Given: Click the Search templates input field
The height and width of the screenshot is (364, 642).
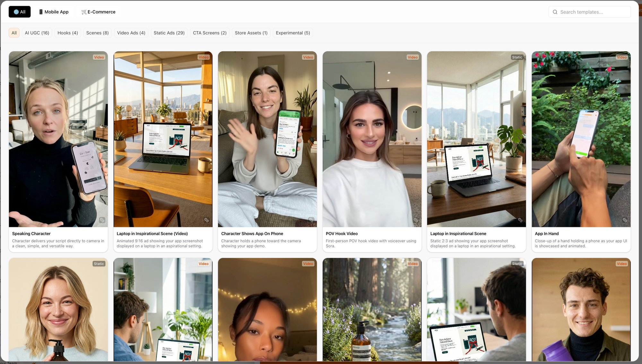Looking at the screenshot, I should pyautogui.click(x=593, y=12).
